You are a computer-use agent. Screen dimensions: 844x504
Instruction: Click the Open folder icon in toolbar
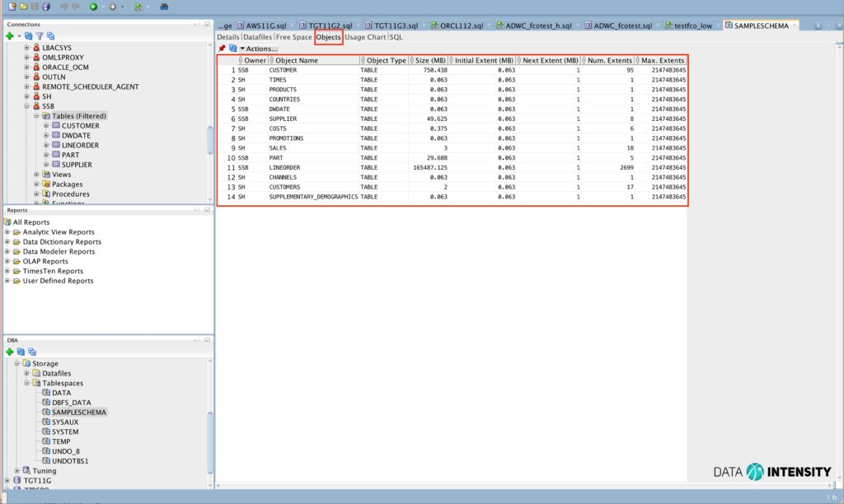pyautogui.click(x=22, y=7)
